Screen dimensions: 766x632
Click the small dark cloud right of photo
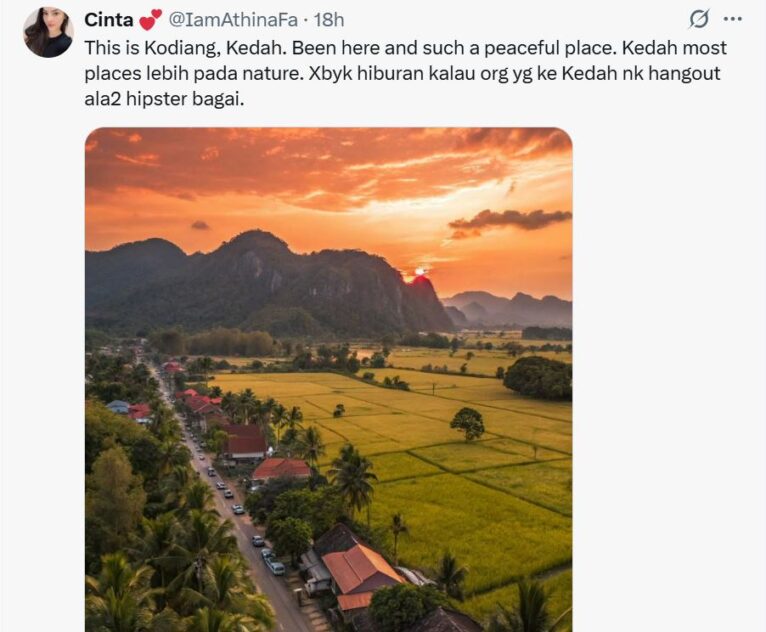coord(511,220)
